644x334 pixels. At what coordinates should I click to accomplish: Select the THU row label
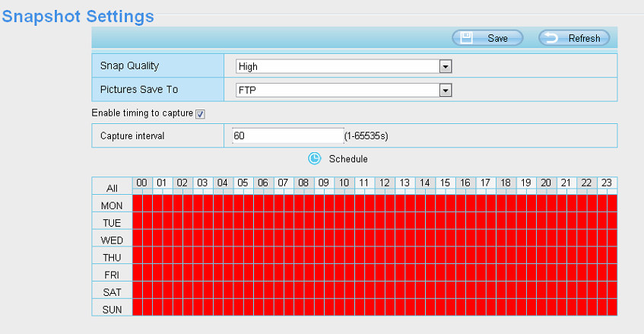click(112, 257)
